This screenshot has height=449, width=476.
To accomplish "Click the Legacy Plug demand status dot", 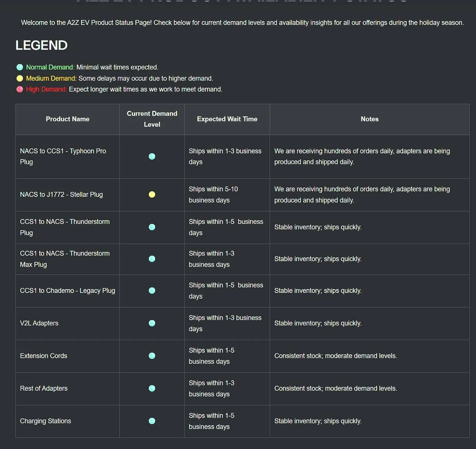I will 152,290.
